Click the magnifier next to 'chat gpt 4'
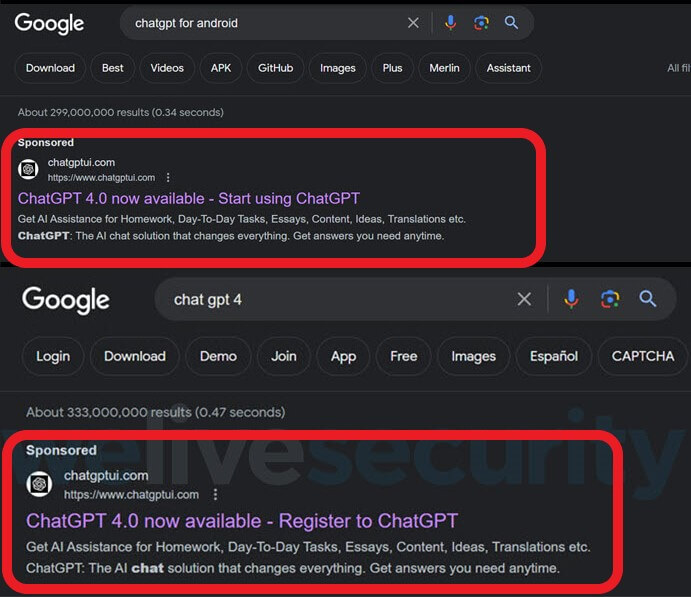This screenshot has height=597, width=691. pos(648,299)
